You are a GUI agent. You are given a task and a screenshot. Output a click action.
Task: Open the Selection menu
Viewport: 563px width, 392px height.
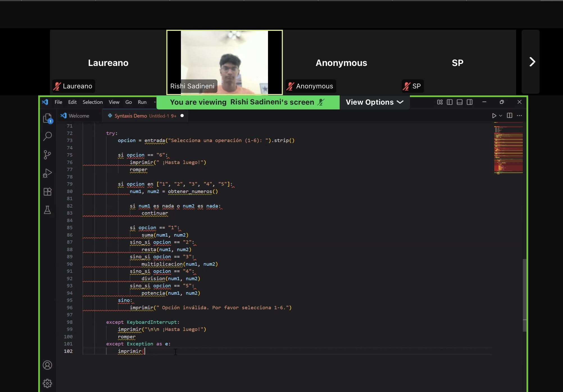click(92, 102)
